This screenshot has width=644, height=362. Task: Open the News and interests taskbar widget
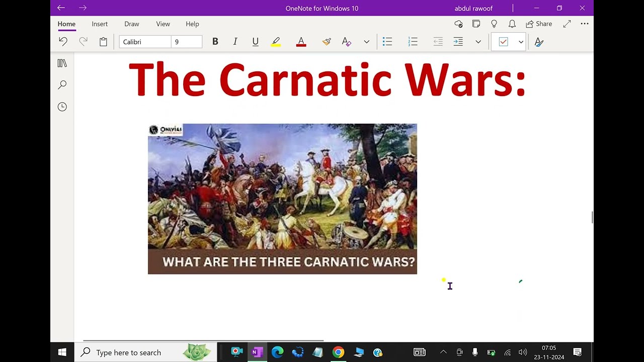(x=420, y=352)
